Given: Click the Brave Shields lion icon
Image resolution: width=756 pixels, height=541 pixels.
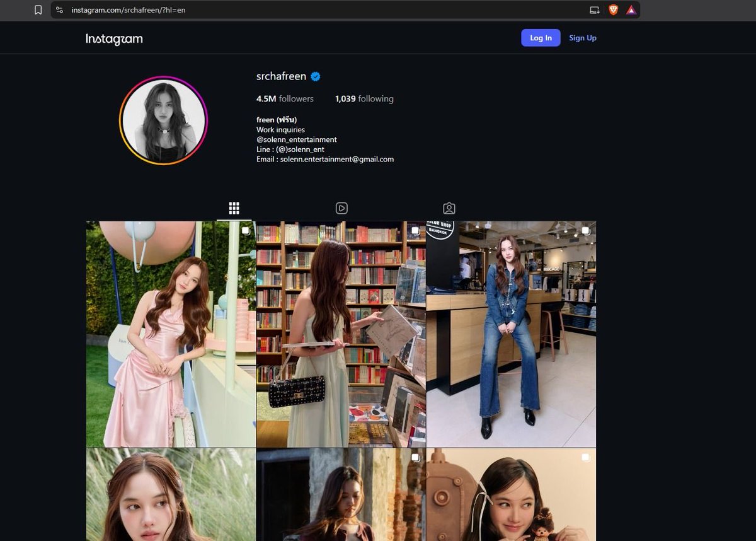Looking at the screenshot, I should tap(613, 9).
